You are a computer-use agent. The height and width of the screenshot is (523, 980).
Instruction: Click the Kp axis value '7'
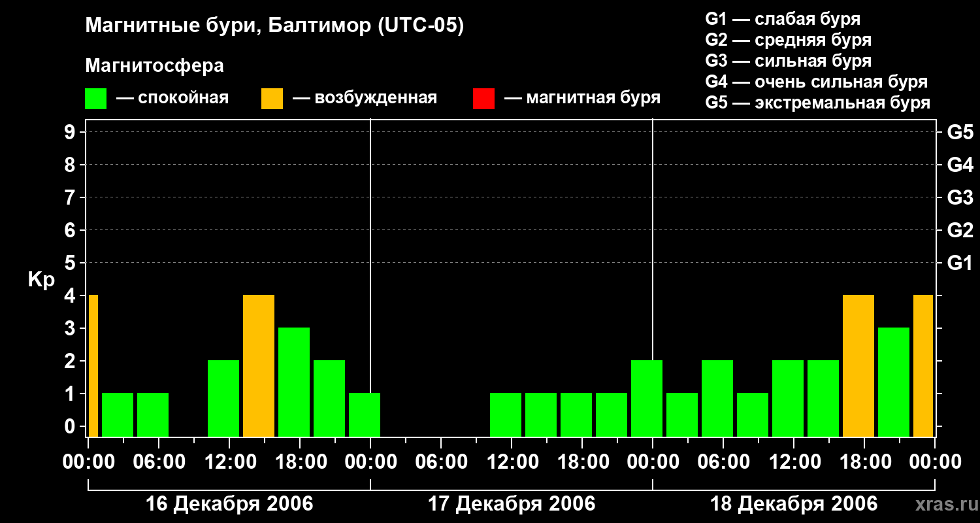tap(71, 198)
